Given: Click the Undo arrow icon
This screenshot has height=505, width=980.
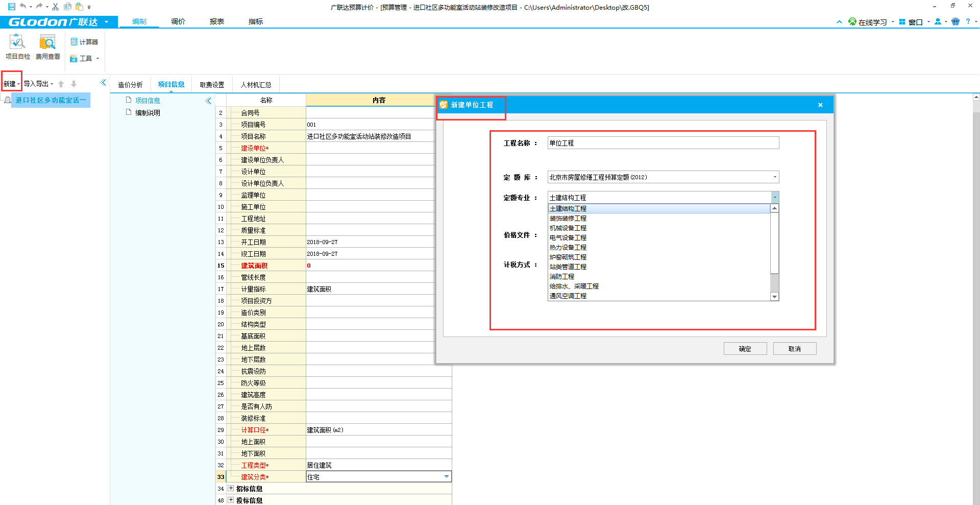Looking at the screenshot, I should [23, 7].
